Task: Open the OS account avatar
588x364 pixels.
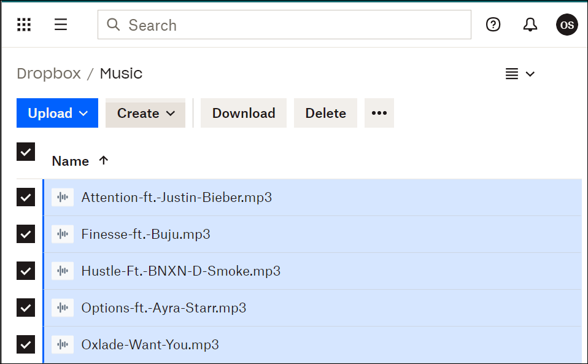Action: tap(567, 25)
